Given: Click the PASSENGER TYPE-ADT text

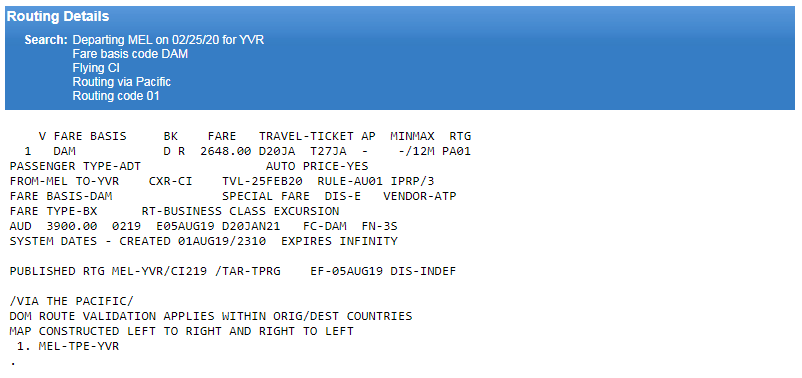Looking at the screenshot, I should point(75,167).
